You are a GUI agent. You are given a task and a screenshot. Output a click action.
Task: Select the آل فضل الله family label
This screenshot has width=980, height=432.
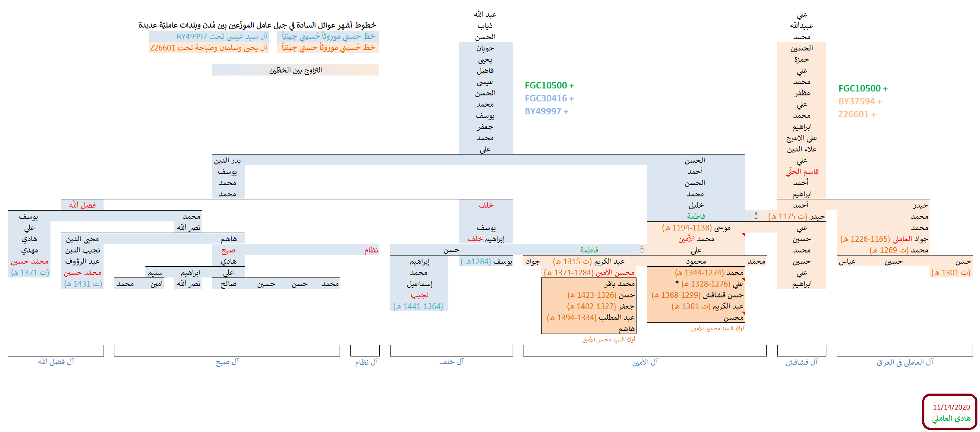[x=56, y=362]
